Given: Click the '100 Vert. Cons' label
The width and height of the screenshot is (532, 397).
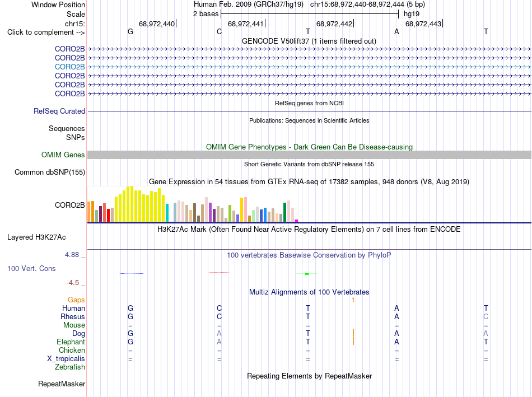Looking at the screenshot, I should tap(31, 268).
